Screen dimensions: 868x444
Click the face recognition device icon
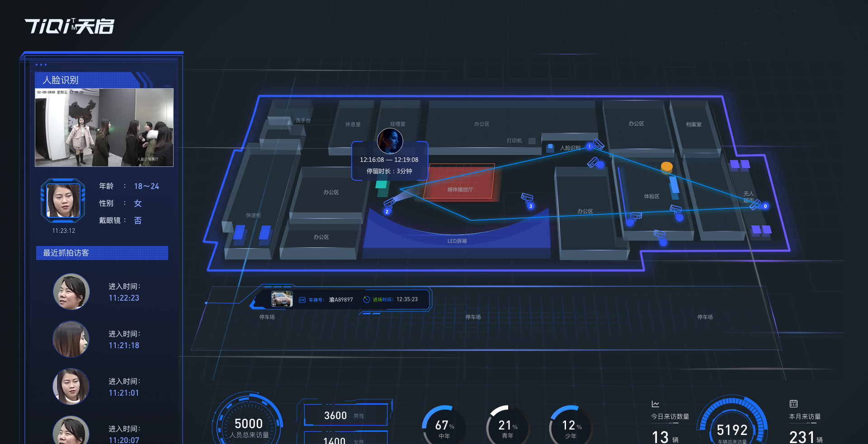coord(550,148)
